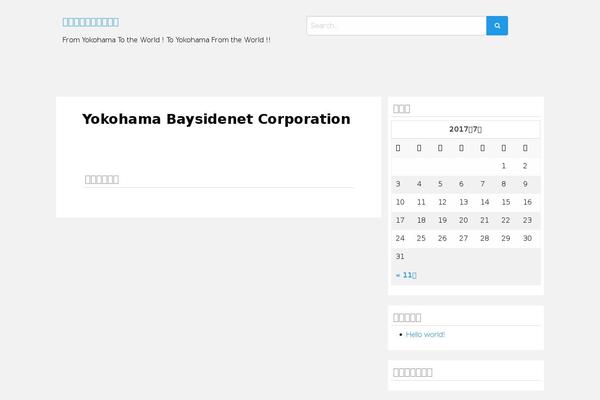Select calendar day 14
The image size is (600, 400).
(485, 202)
